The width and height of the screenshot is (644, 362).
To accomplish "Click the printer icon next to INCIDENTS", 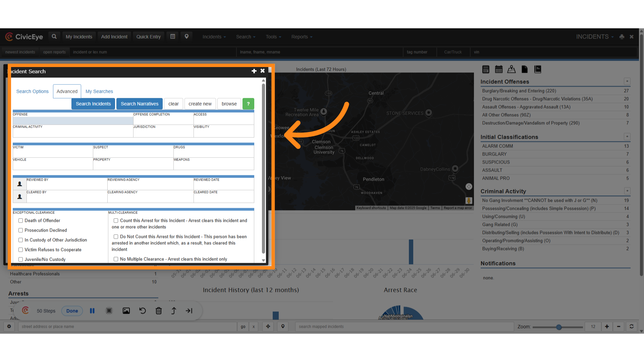I will click(x=622, y=37).
